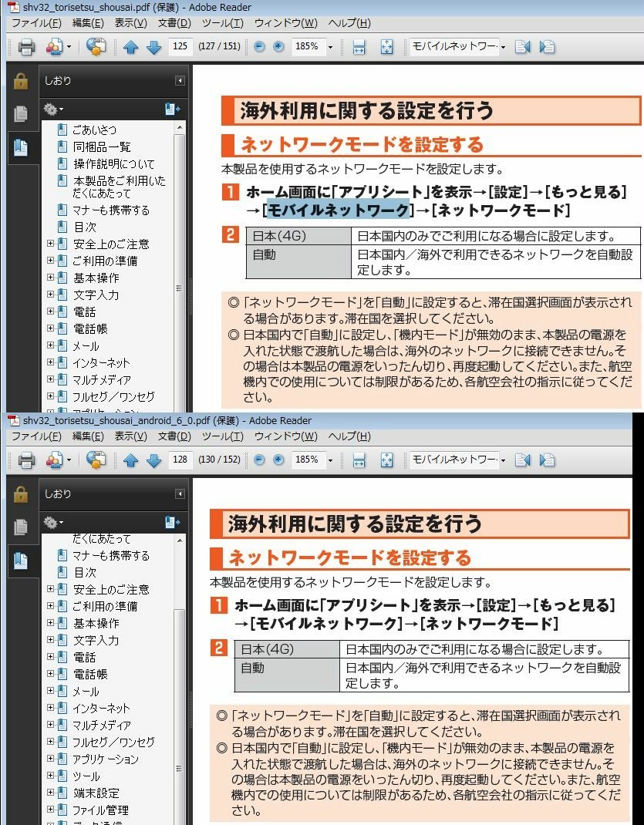This screenshot has width=644, height=825.
Task: Select マナーも携帯する bookmark in the bottom window
Action: 111,555
